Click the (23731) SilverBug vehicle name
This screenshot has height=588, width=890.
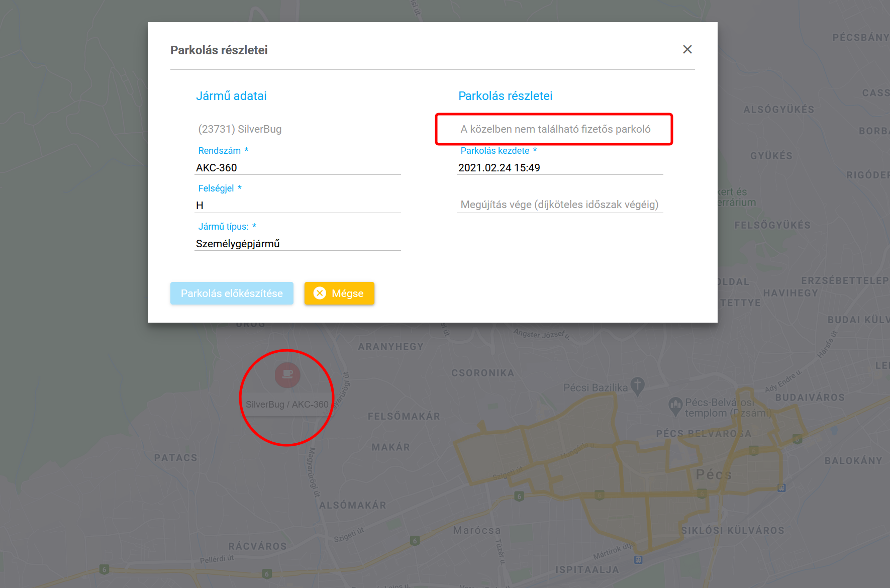[240, 129]
